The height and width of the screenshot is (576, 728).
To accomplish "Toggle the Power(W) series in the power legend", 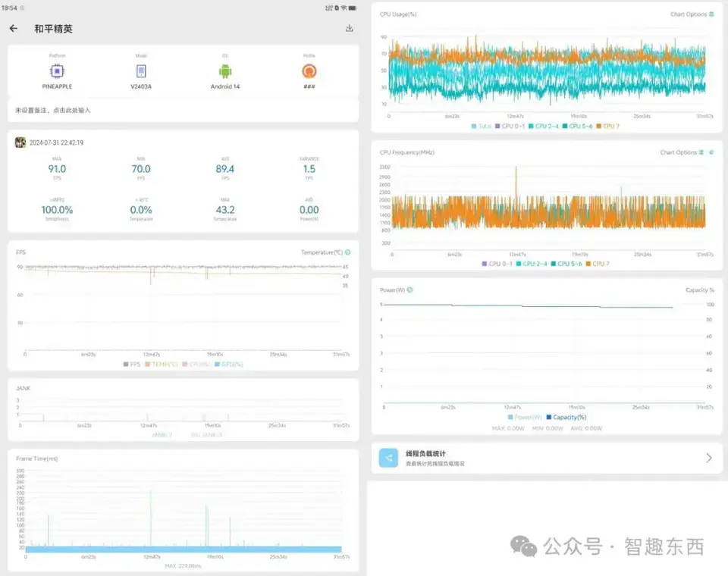I will click(525, 418).
